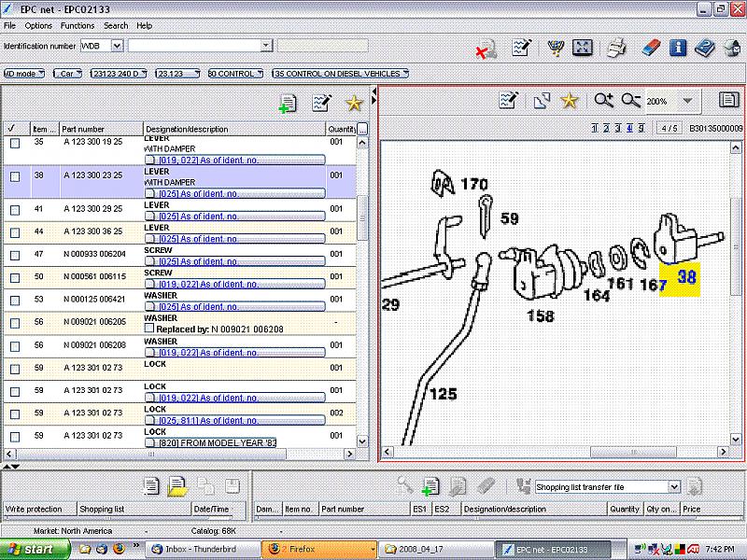747x560 pixels.
Task: Click the Firefox taskbar button
Action: (x=319, y=549)
